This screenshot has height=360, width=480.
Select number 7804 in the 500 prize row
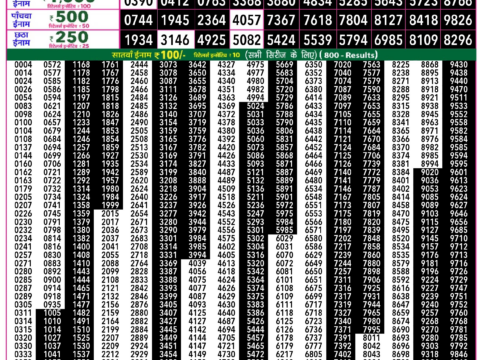[353, 20]
